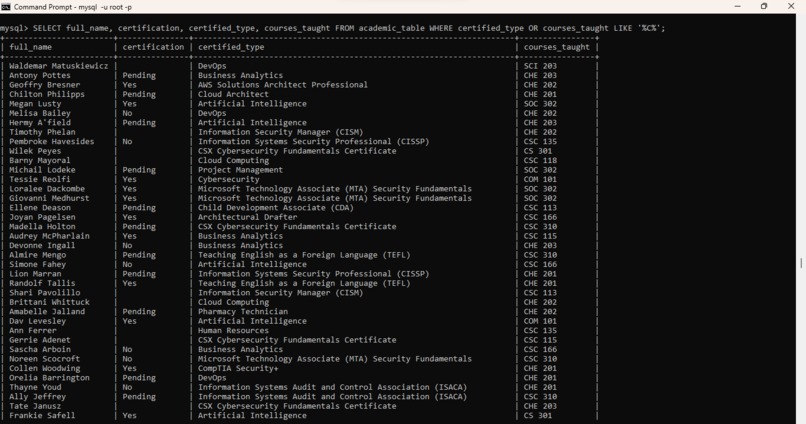Click the SCI 203 course value

(540, 66)
